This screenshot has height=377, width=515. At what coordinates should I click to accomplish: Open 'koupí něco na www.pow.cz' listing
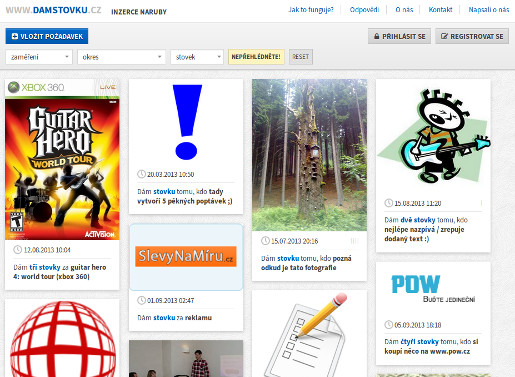point(431,346)
